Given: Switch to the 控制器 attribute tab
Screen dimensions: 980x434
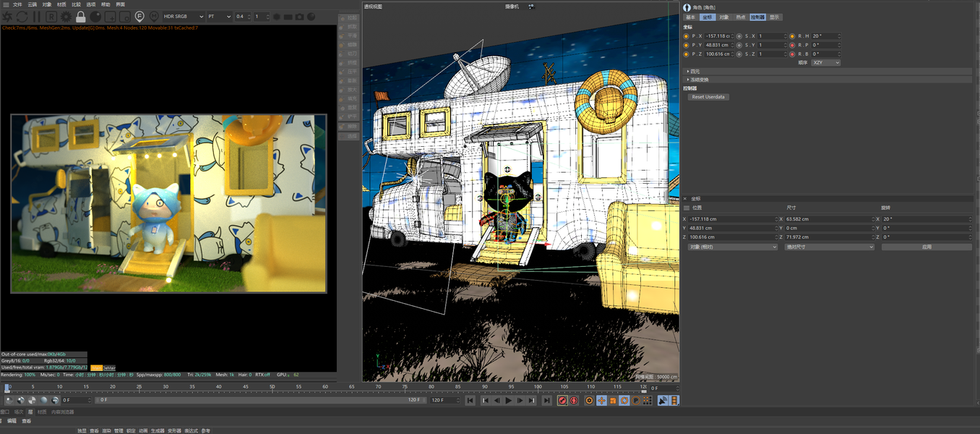Looking at the screenshot, I should (x=757, y=17).
